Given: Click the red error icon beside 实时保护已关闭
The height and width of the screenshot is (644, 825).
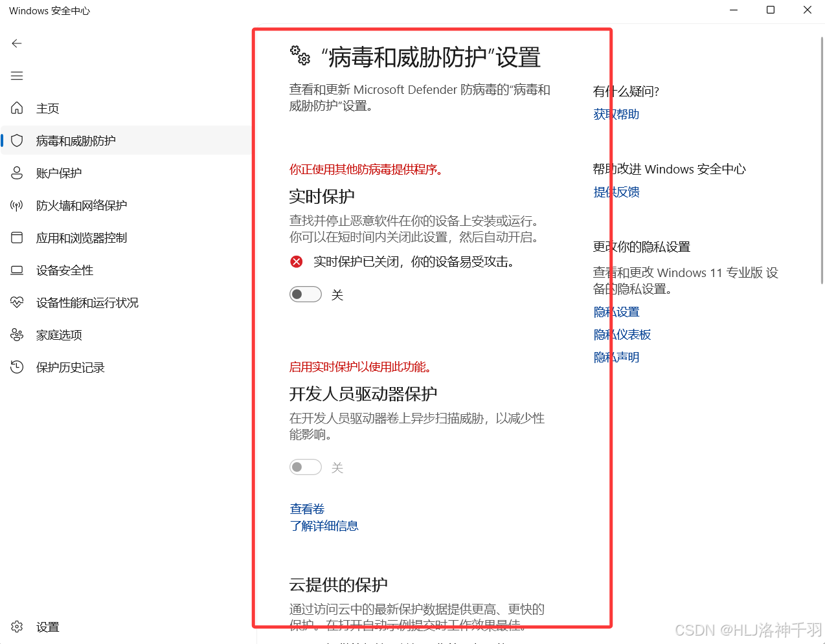Looking at the screenshot, I should 297,261.
